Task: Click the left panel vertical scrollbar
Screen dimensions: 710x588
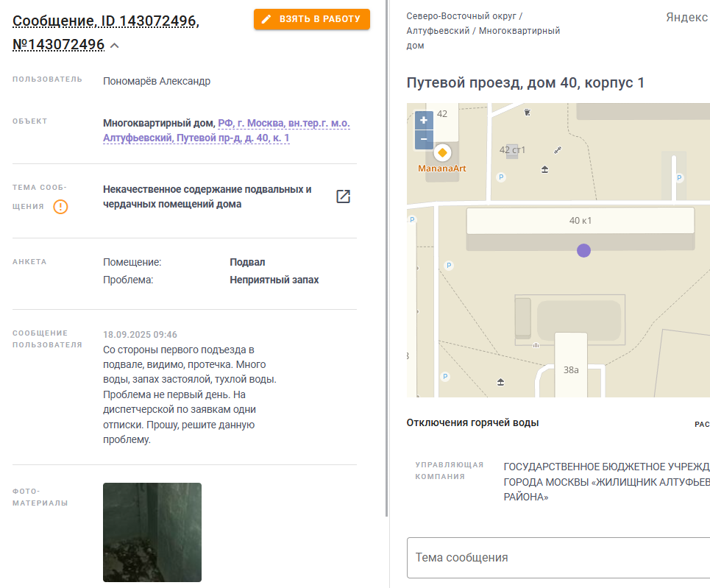Action: point(387,258)
